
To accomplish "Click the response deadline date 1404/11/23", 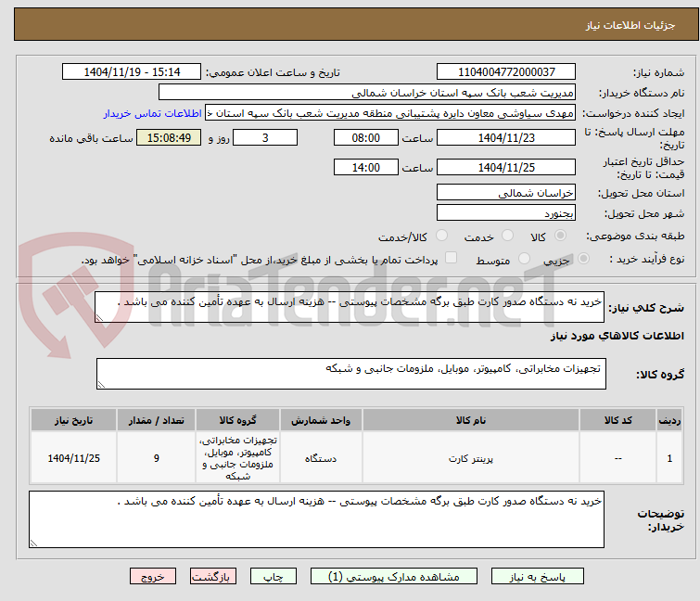I will 506,137.
